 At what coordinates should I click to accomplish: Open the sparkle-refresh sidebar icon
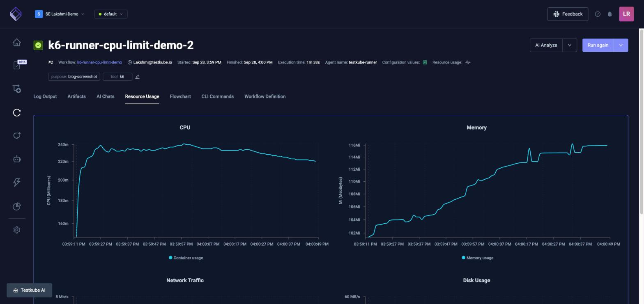(x=17, y=136)
